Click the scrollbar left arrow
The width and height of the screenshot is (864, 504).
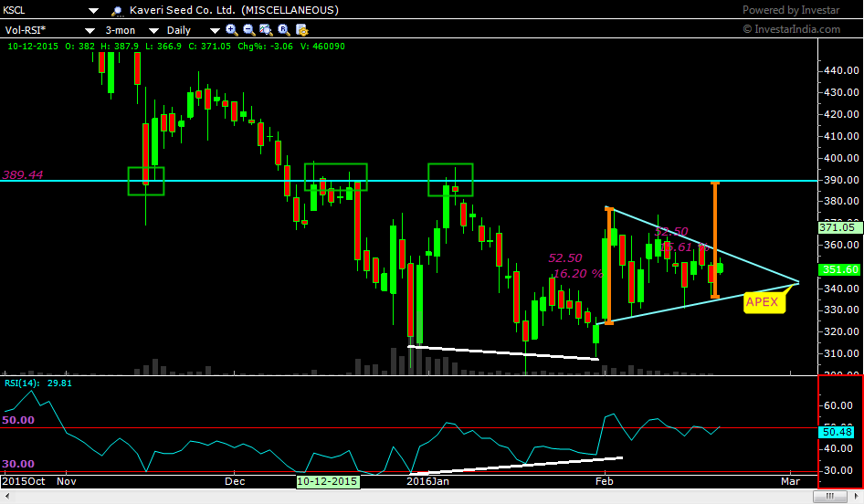click(x=6, y=497)
